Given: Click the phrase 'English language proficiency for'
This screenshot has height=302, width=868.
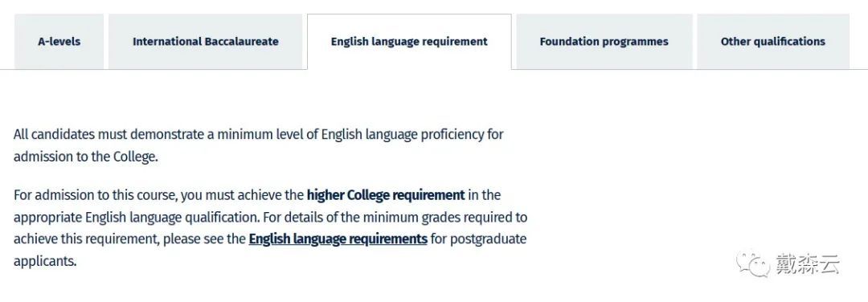Looking at the screenshot, I should coord(411,134).
